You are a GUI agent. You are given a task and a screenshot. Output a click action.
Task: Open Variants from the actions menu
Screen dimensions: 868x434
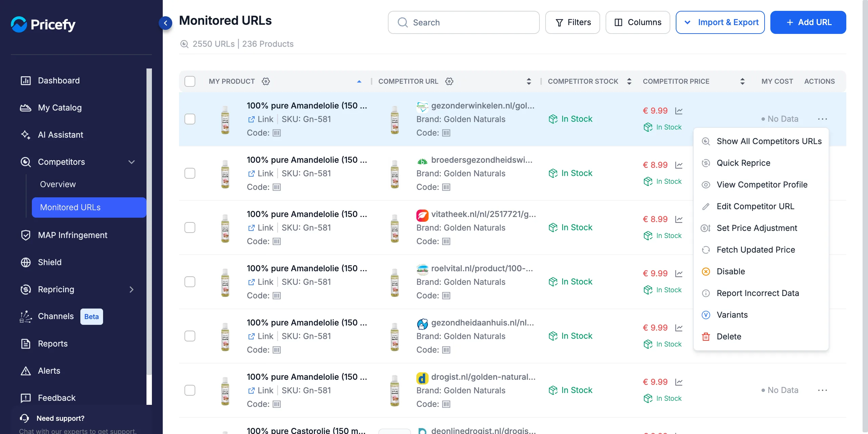pyautogui.click(x=761, y=315)
